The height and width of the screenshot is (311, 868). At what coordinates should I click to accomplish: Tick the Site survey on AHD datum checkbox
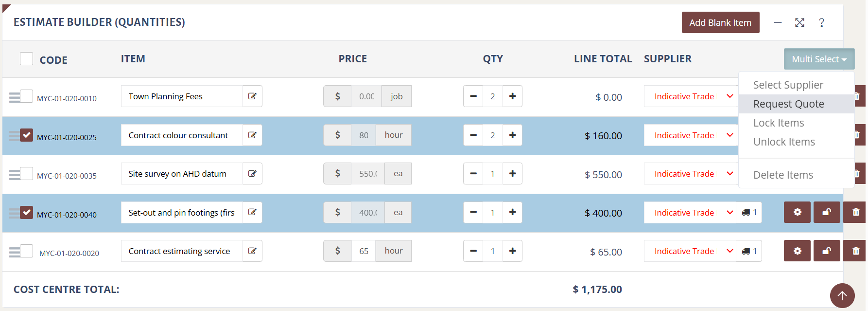coord(27,173)
